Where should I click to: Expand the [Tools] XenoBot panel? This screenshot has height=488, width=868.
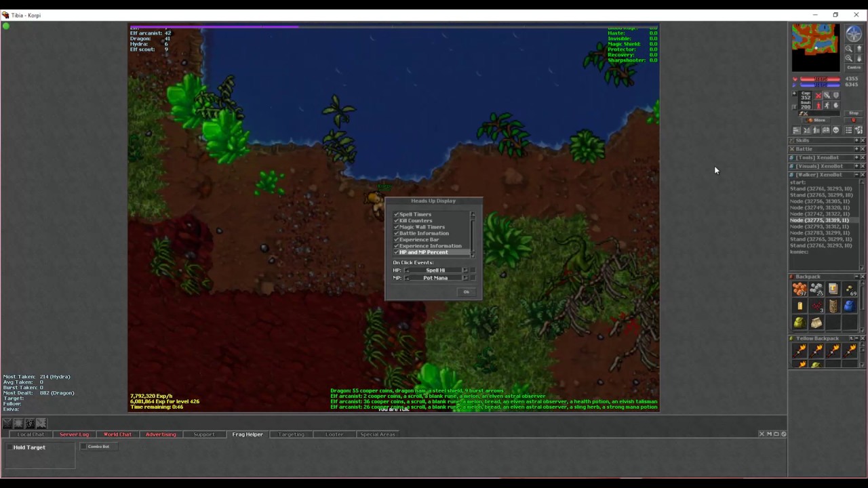856,158
